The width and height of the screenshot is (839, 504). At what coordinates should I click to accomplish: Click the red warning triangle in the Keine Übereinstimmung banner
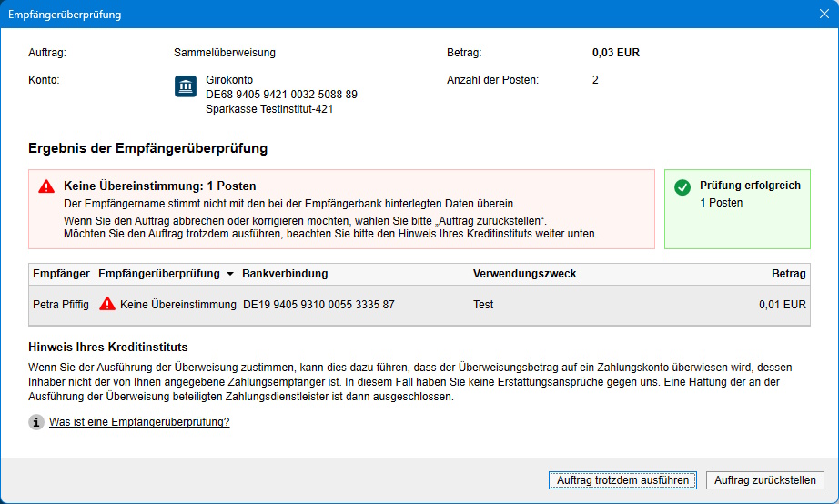(x=46, y=186)
